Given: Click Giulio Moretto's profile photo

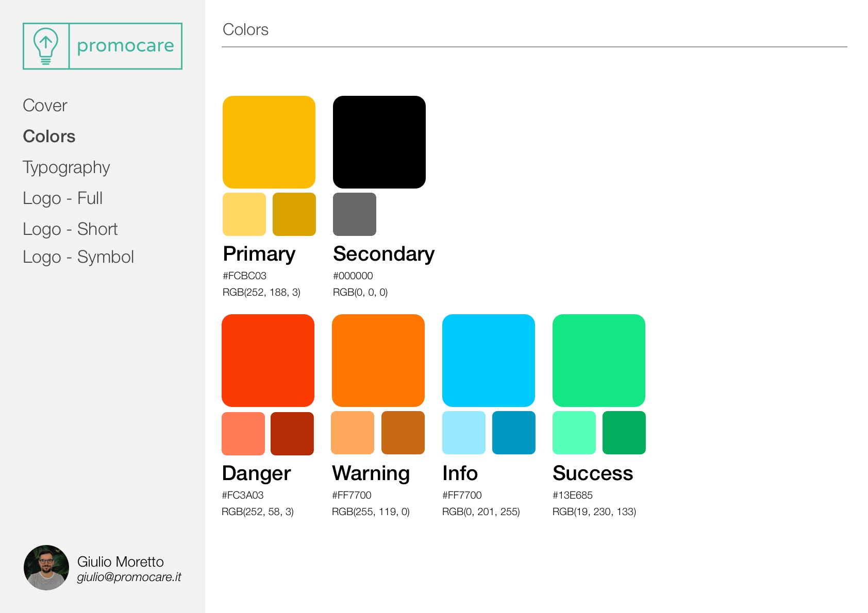Looking at the screenshot, I should click(46, 568).
